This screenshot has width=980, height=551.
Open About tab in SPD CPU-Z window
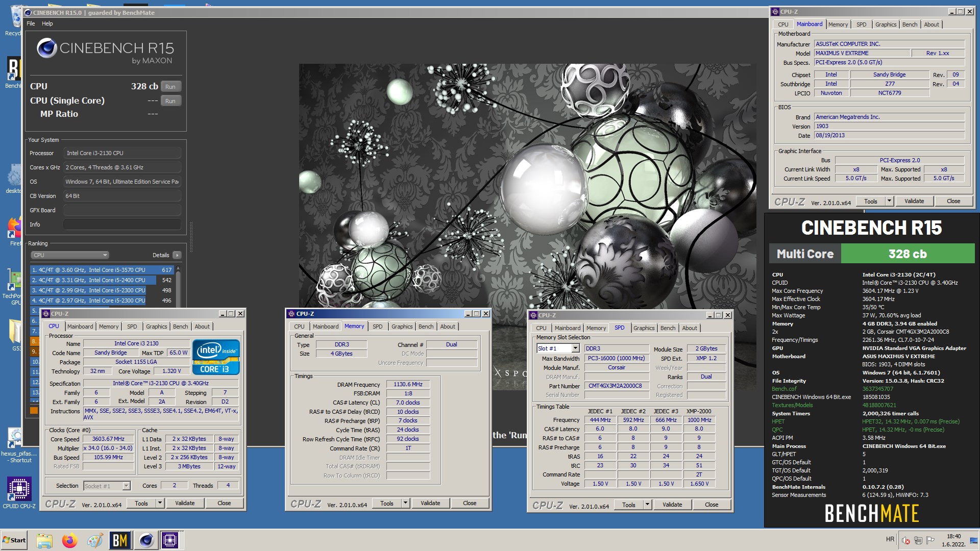click(x=689, y=328)
